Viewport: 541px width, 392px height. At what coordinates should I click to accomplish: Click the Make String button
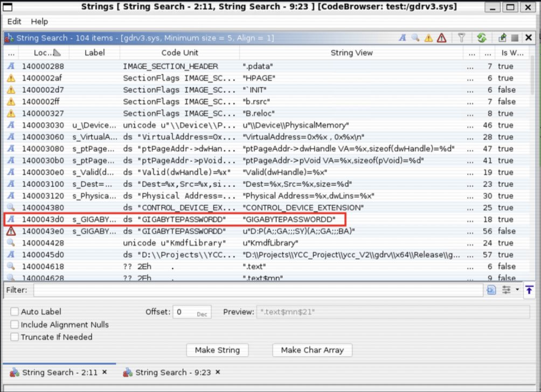(217, 350)
